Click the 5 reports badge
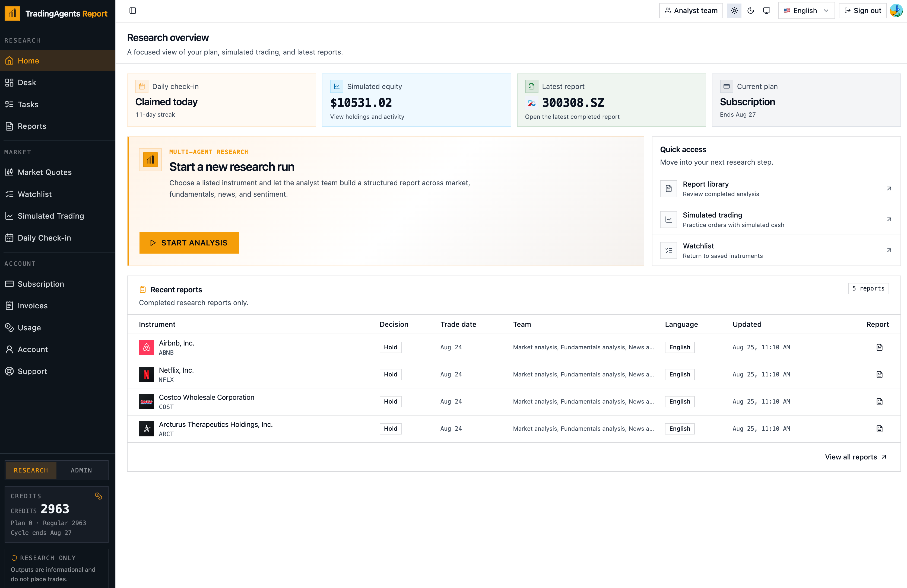 pyautogui.click(x=868, y=288)
